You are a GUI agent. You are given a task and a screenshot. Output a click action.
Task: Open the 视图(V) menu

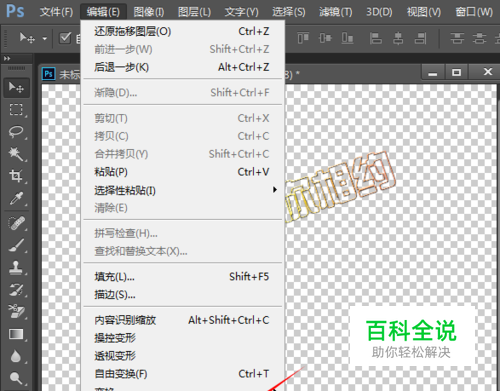pos(424,12)
